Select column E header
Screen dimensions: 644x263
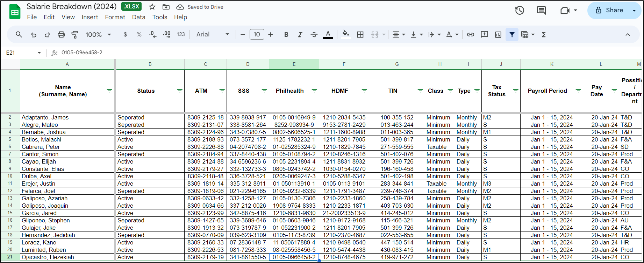pyautogui.click(x=294, y=64)
